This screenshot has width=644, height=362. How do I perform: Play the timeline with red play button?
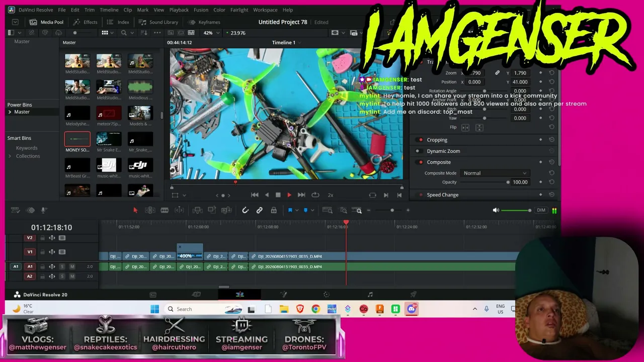(289, 195)
